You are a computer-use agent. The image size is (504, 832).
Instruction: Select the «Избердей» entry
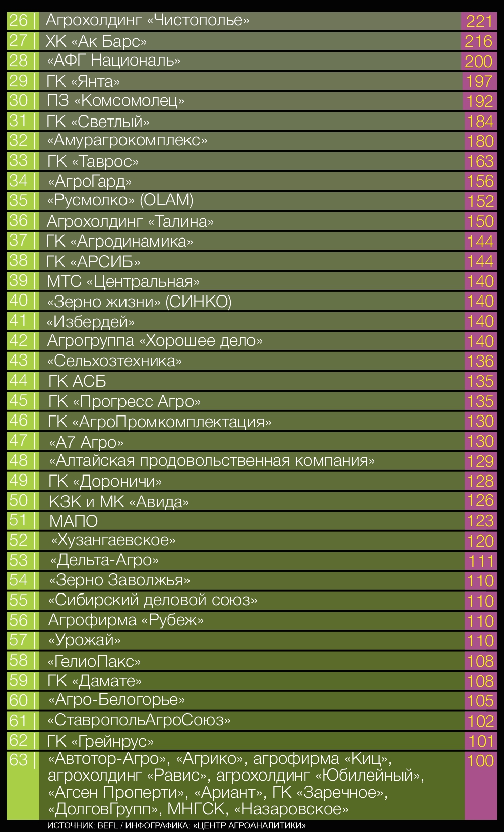click(x=91, y=321)
